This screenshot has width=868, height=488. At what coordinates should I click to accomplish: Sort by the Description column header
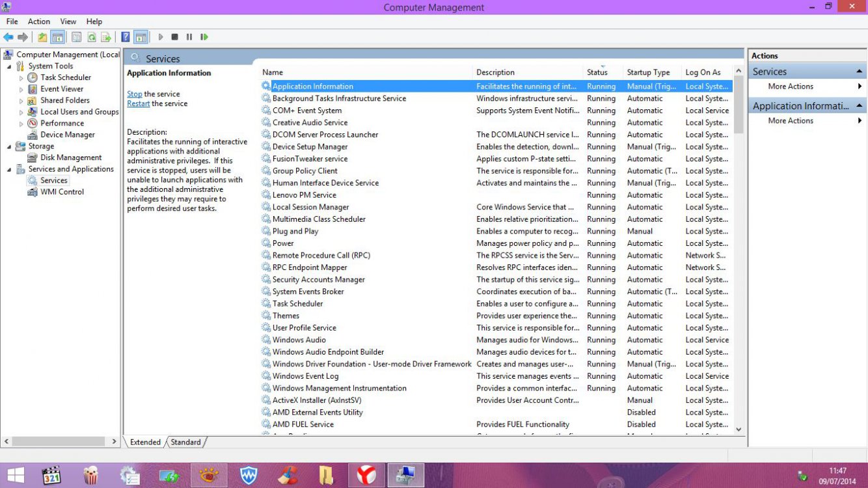[528, 72]
